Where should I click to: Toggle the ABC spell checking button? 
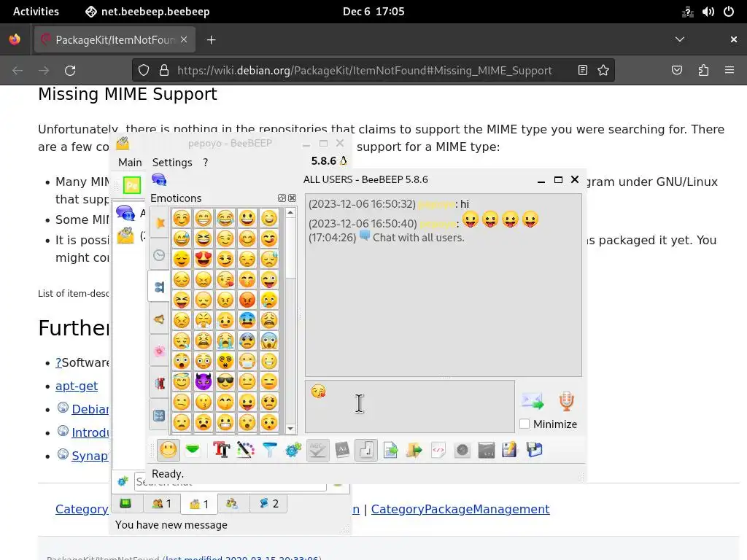pos(318,450)
